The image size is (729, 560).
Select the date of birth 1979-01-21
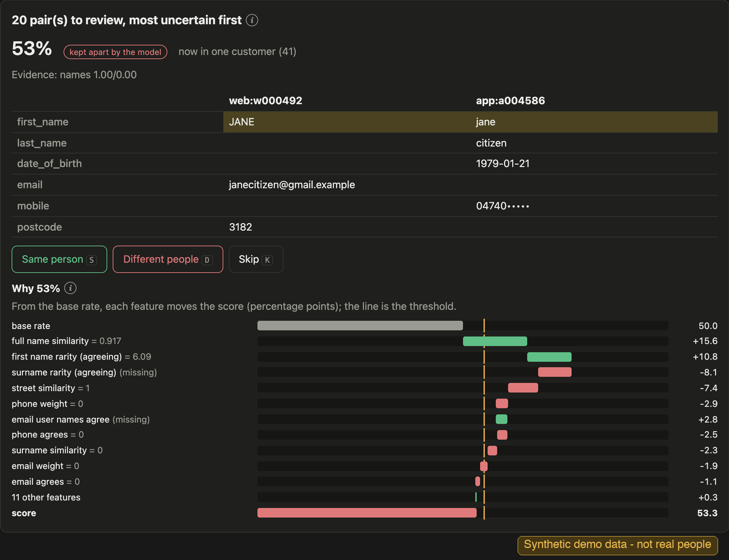(x=502, y=164)
